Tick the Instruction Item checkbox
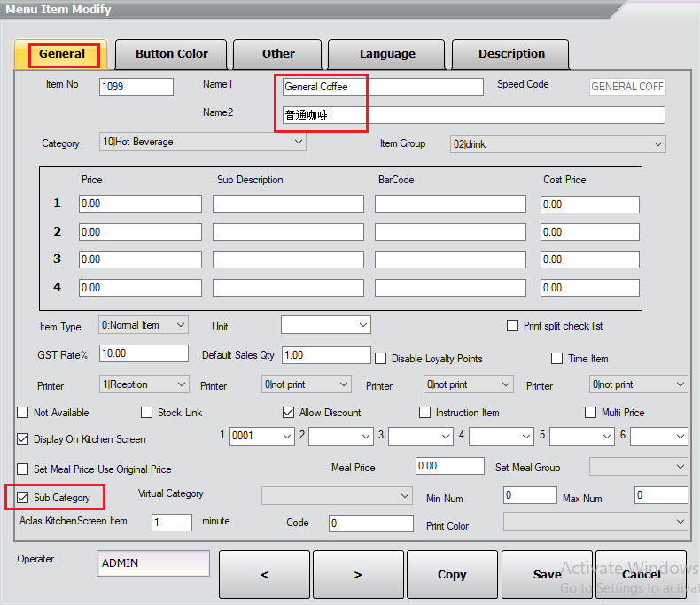This screenshot has width=700, height=605. click(425, 413)
